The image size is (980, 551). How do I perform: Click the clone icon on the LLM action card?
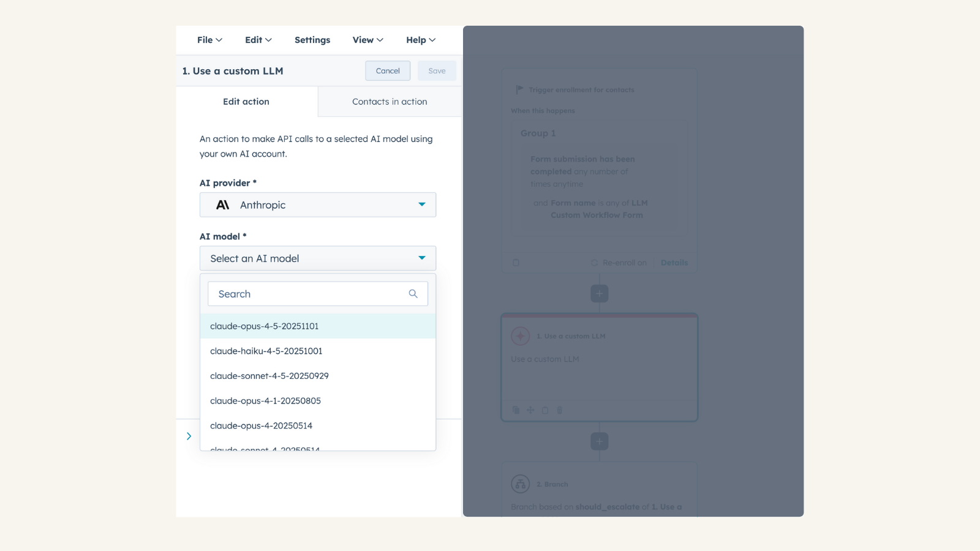point(516,410)
